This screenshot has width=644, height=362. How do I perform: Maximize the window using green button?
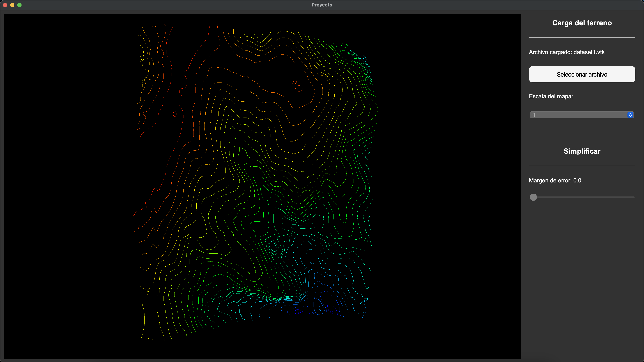click(x=20, y=5)
